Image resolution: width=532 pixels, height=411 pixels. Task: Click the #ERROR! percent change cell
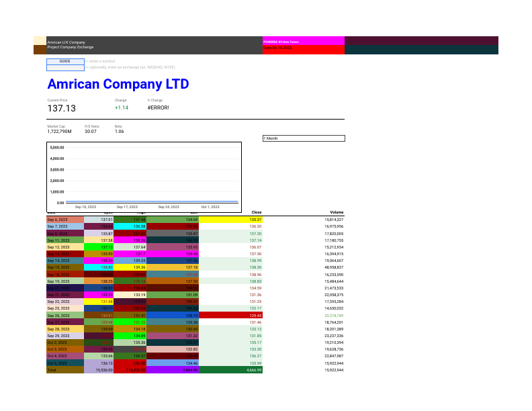[158, 107]
